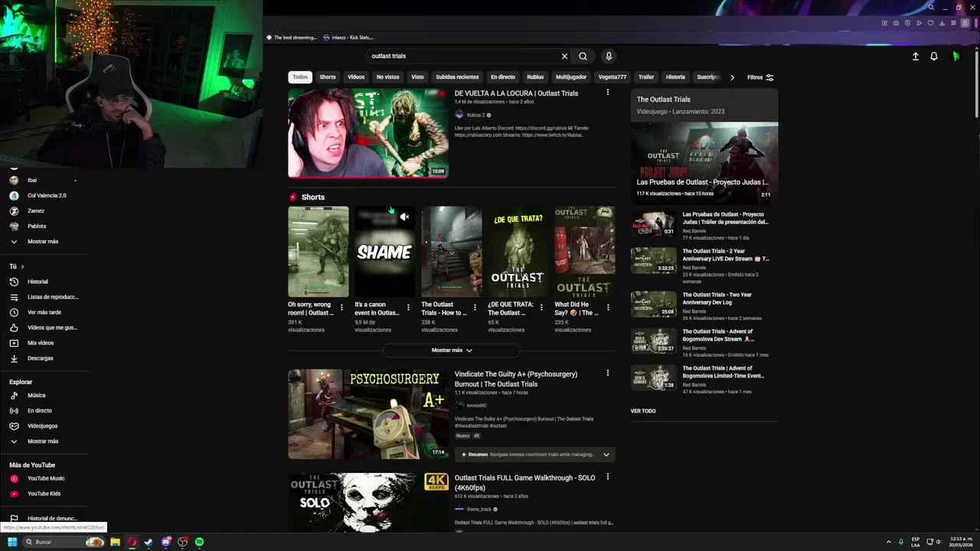Click the Opera heart bookmark icon
Viewport: 980px width, 551px height.
(930, 23)
